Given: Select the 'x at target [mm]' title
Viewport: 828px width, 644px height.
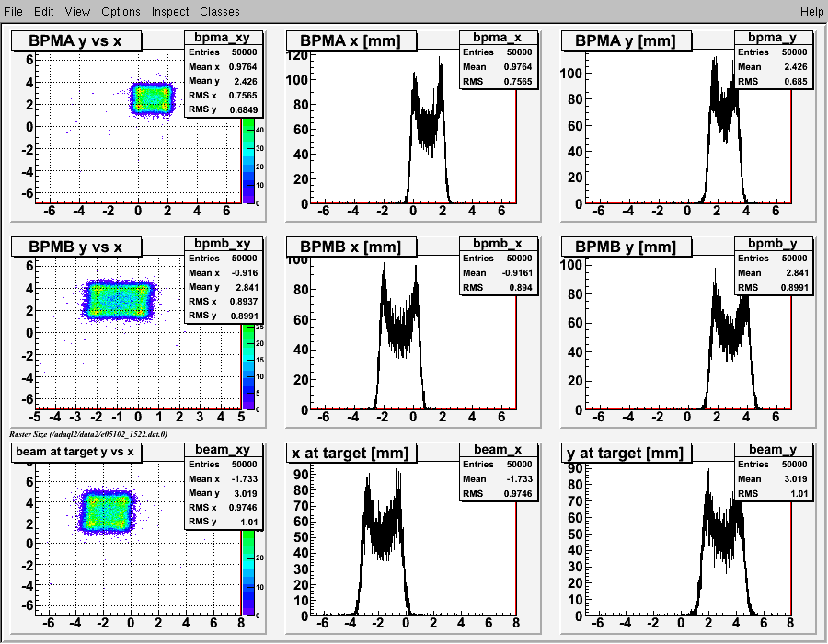Looking at the screenshot, I should coord(351,453).
